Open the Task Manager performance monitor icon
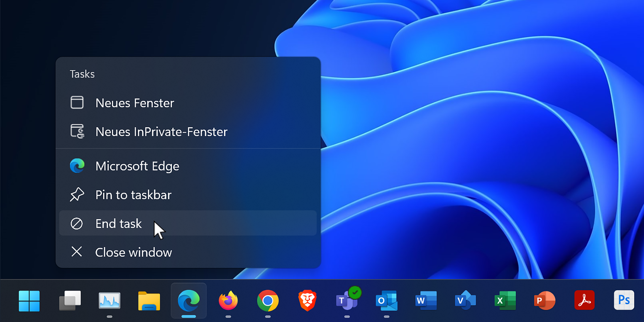Screen dimensions: 644x322 coord(109,301)
